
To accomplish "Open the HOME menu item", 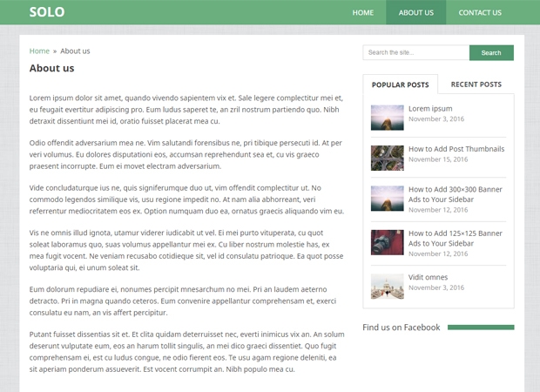I will (x=362, y=12).
